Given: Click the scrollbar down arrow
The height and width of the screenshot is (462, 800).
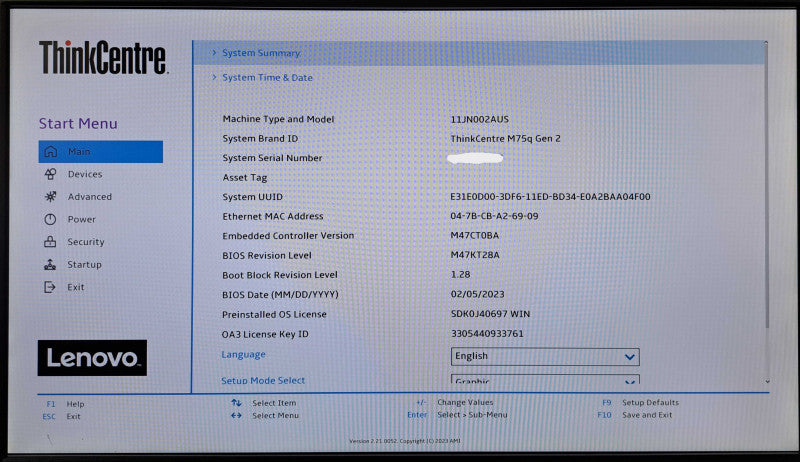Looking at the screenshot, I should (x=767, y=381).
